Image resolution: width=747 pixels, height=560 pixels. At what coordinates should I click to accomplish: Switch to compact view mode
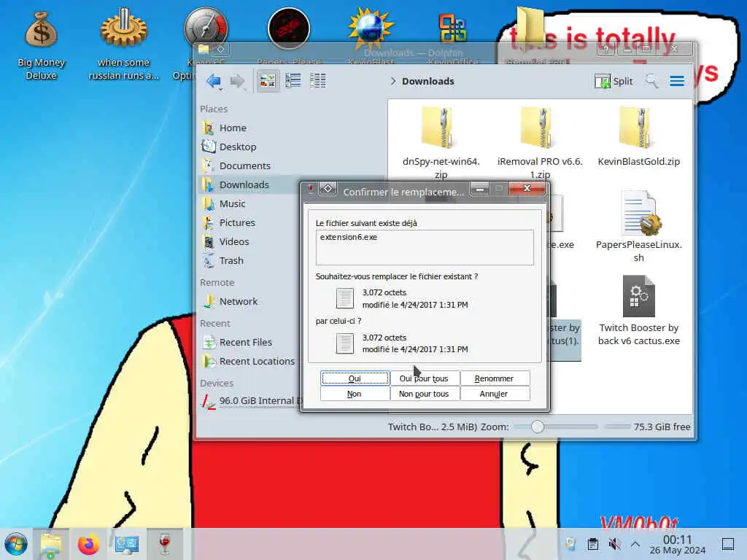293,81
